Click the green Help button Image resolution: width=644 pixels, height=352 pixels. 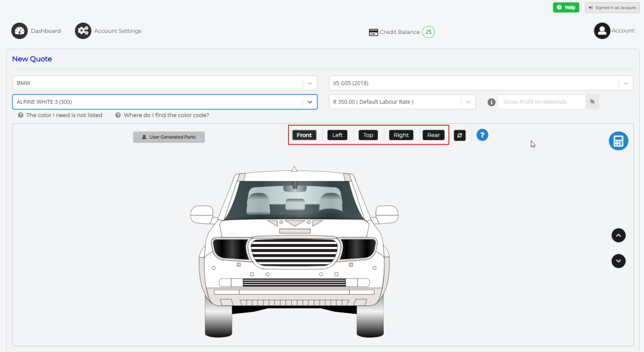(566, 8)
